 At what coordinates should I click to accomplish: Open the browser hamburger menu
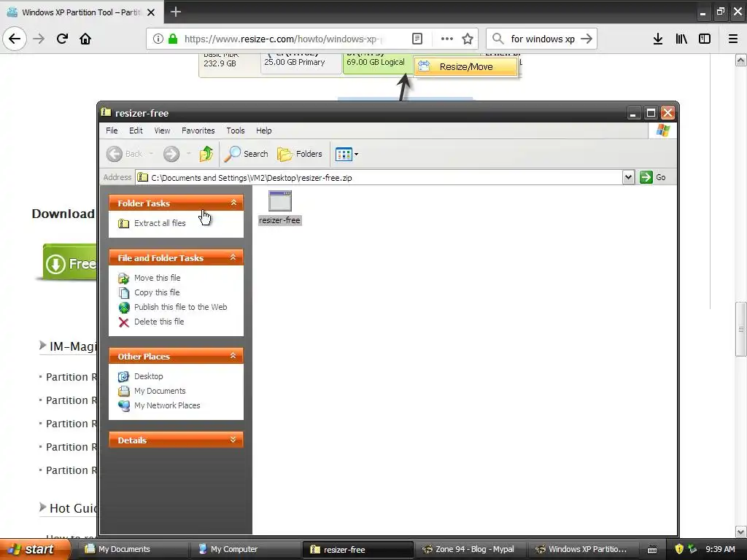pyautogui.click(x=732, y=39)
